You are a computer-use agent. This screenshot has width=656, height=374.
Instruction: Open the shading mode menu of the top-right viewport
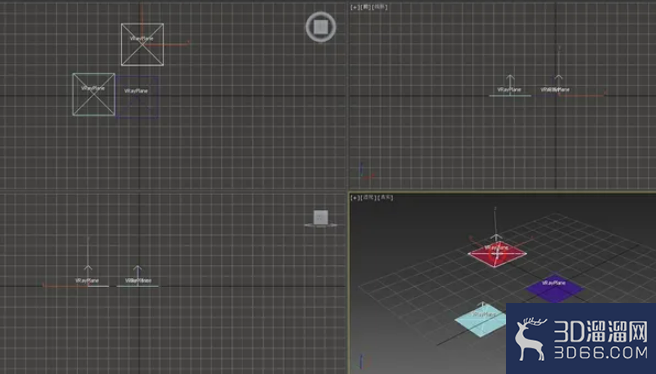pyautogui.click(x=380, y=7)
